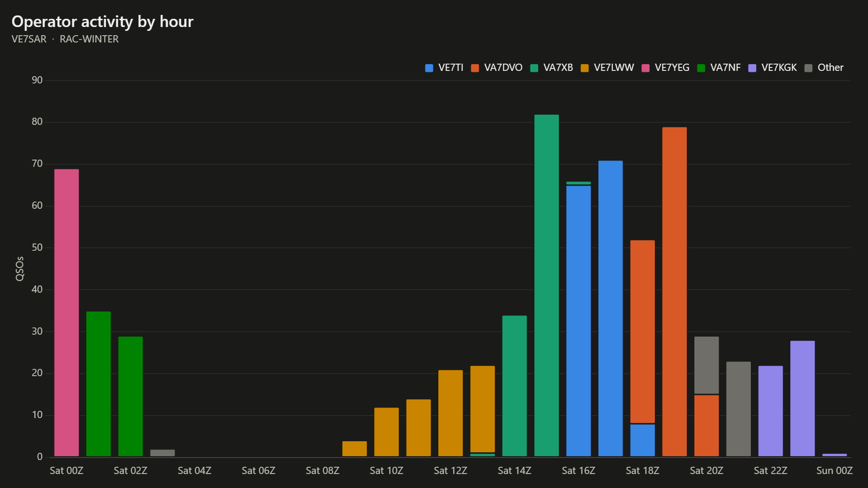Image resolution: width=868 pixels, height=488 pixels.
Task: Click the tallest purple VE7KGK bar
Action: (x=802, y=398)
